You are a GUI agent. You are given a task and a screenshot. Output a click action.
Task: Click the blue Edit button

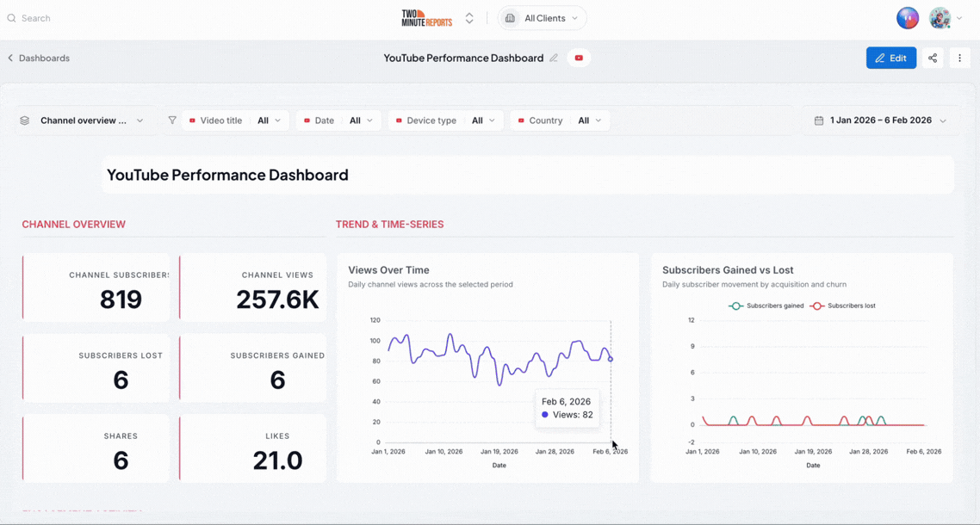pos(891,59)
